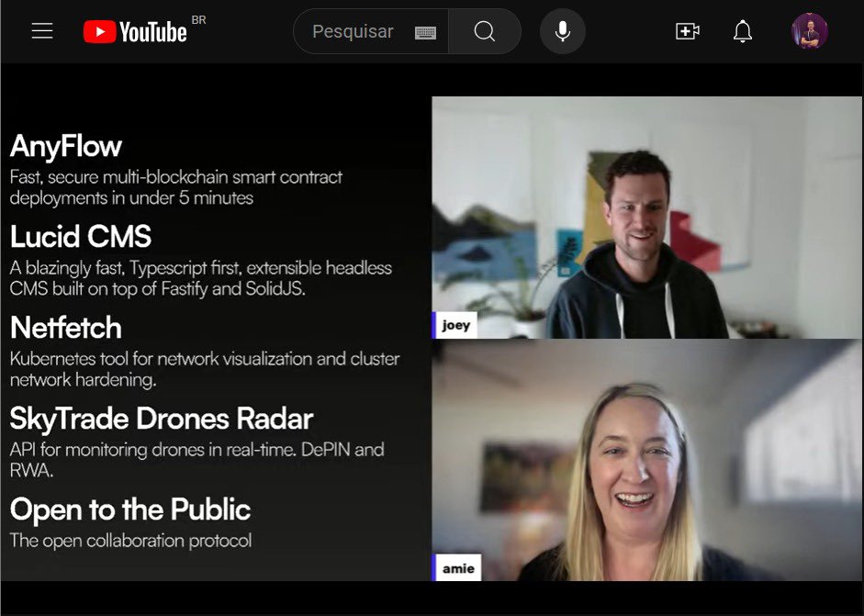Click joey's webcam feed
The height and width of the screenshot is (616, 864).
click(x=646, y=218)
